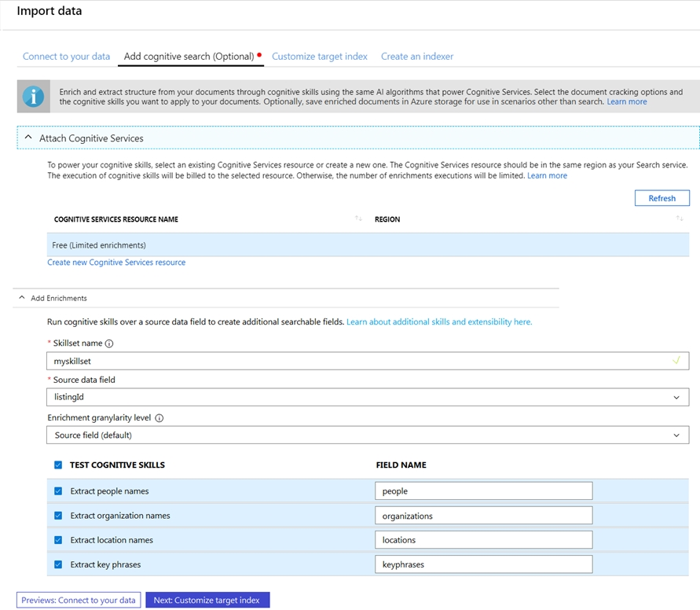The height and width of the screenshot is (610, 700).
Task: Collapse the Add Enrichments section
Action: tap(21, 297)
